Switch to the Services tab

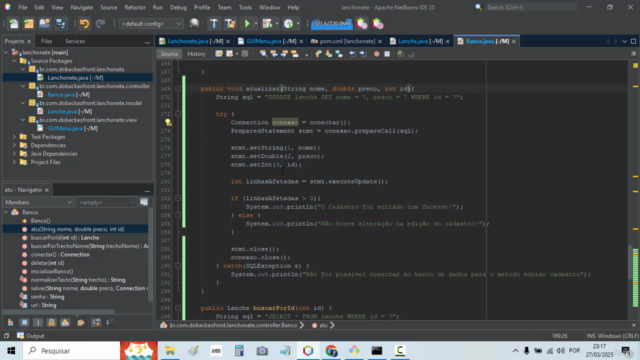[75, 41]
